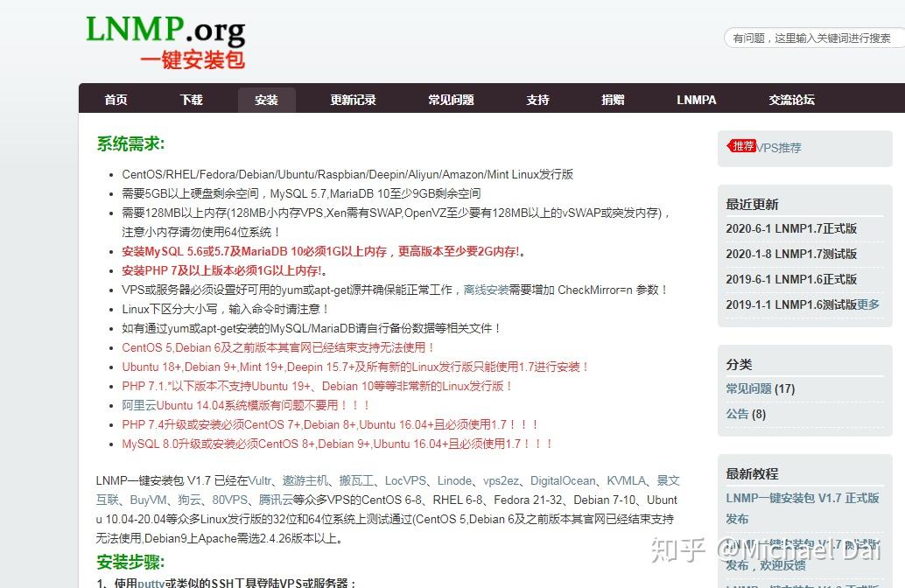Open tutorial LNMP一键安装包 V1.7 正式版发布
905x588 pixels.
(803, 508)
